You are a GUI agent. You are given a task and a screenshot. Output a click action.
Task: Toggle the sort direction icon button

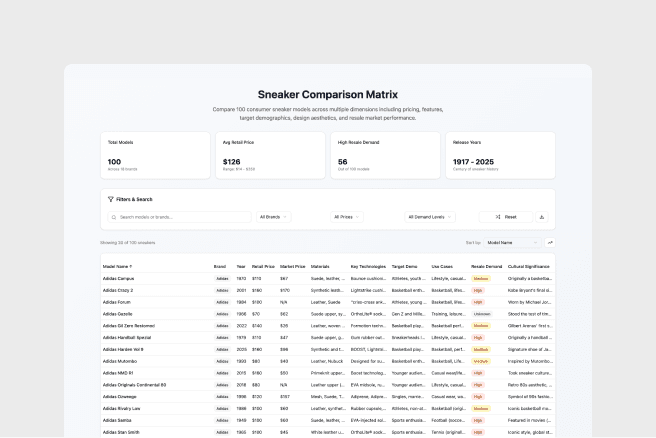550,243
